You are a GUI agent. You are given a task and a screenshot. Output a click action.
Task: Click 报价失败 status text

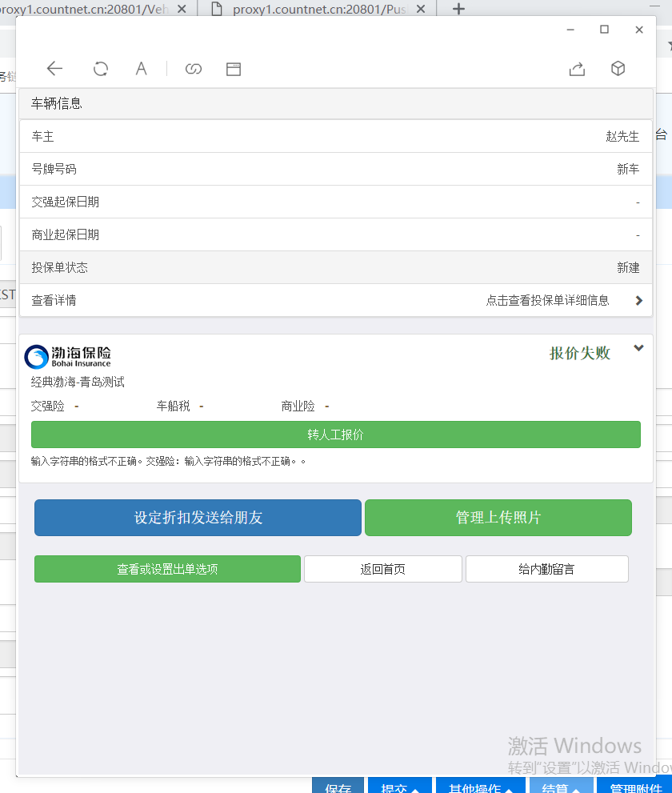pyautogui.click(x=580, y=353)
